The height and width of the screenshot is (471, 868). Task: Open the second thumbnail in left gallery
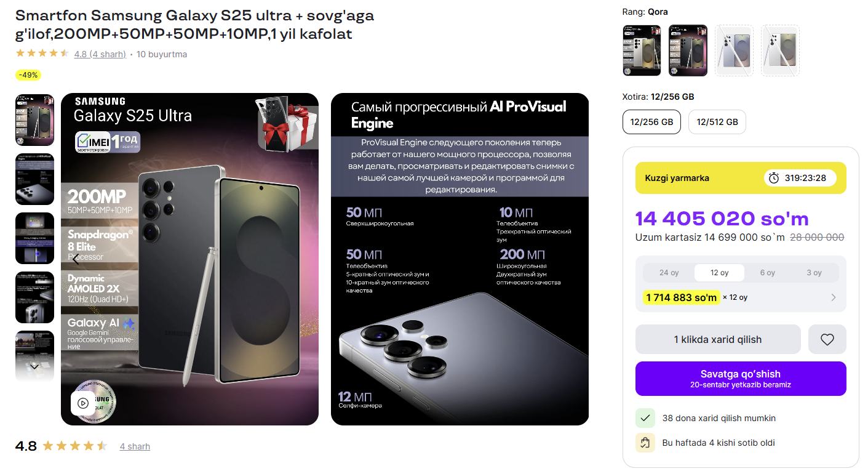pyautogui.click(x=34, y=179)
